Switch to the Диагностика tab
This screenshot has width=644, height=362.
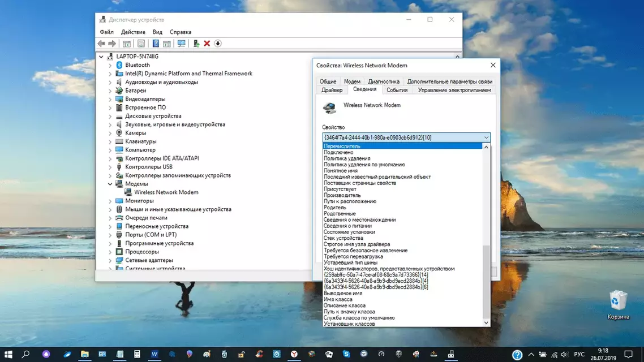384,81
